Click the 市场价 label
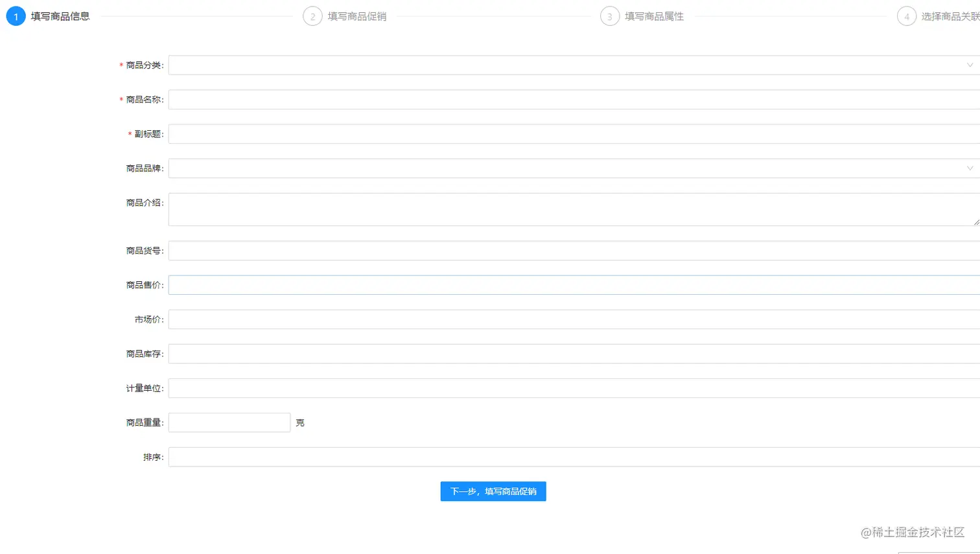980x554 pixels. [149, 319]
